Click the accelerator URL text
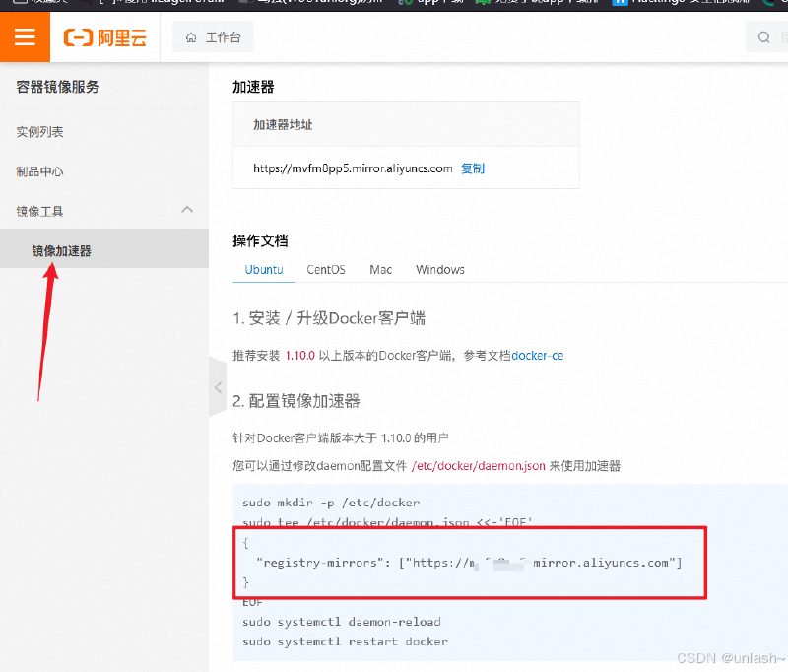The height and width of the screenshot is (672, 788). (x=353, y=168)
